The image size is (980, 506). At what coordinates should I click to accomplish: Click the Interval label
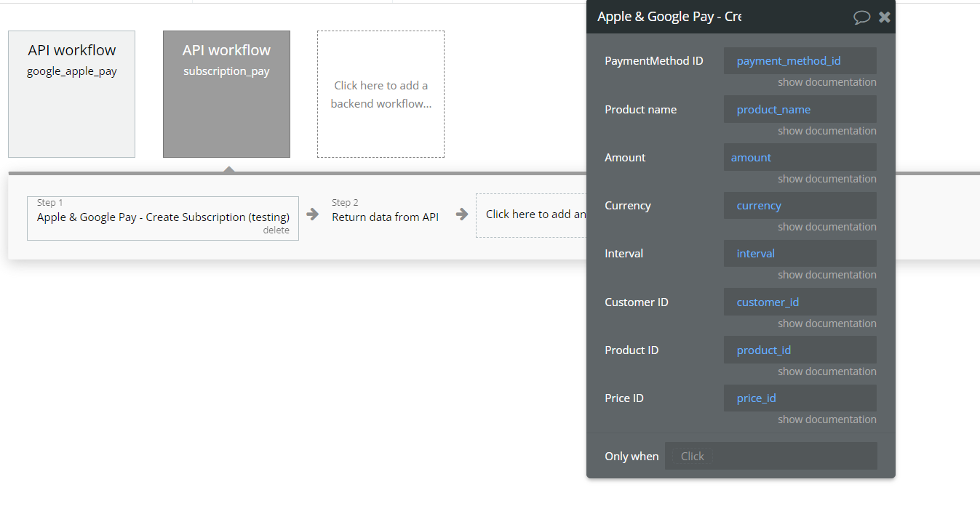click(624, 254)
